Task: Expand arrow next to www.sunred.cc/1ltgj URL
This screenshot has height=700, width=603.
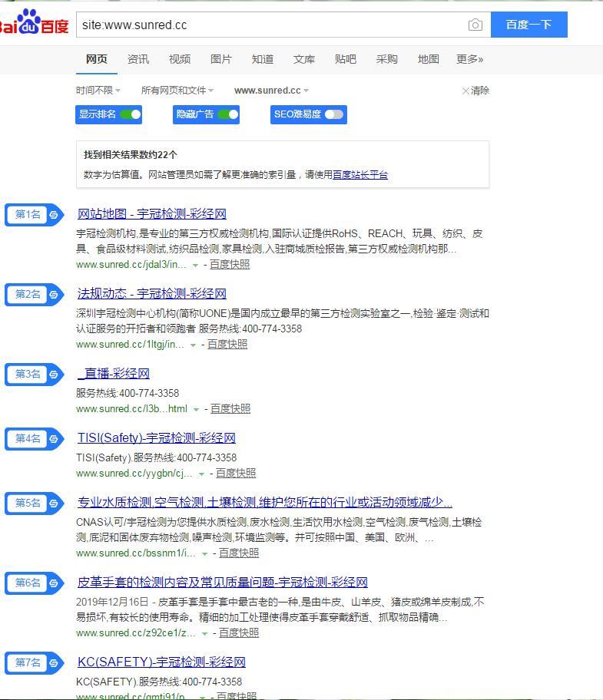Action: (x=193, y=345)
